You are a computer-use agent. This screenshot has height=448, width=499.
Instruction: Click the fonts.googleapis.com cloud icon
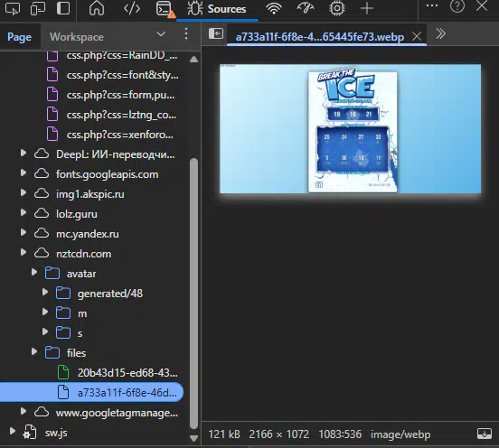(x=42, y=173)
